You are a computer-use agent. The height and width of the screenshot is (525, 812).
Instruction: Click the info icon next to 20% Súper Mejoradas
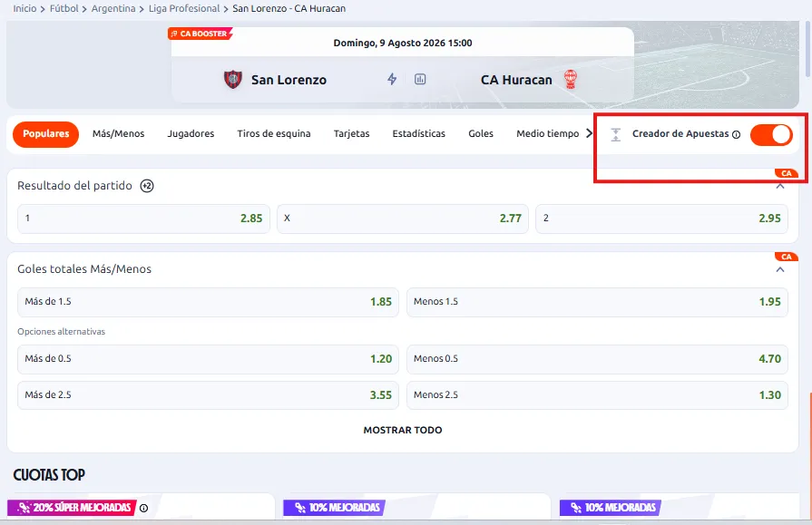click(x=144, y=508)
